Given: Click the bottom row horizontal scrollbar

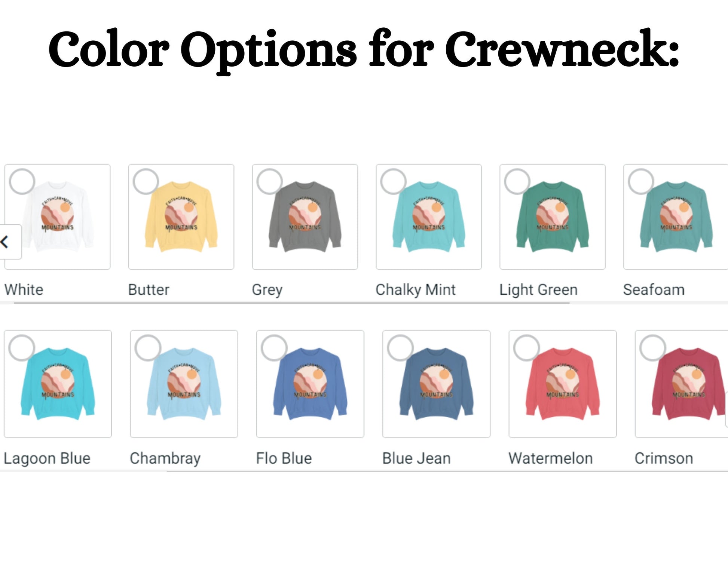Looking at the screenshot, I should (447, 471).
